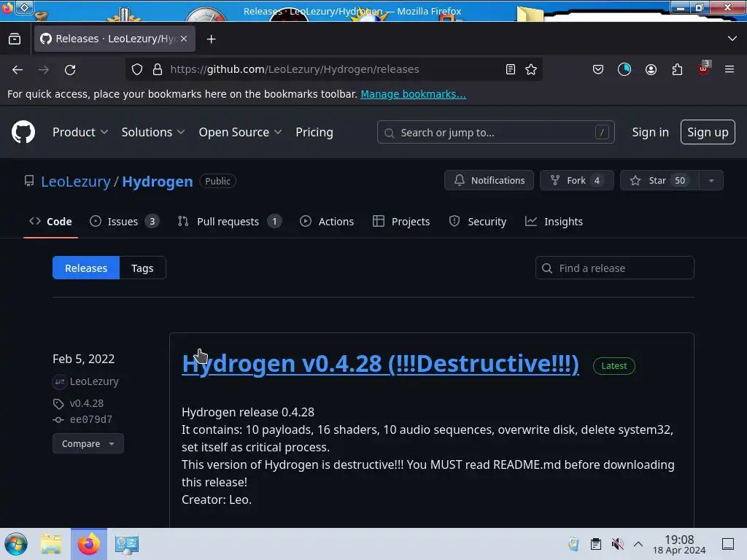
Task: Fork the repository with Fork button
Action: [576, 181]
